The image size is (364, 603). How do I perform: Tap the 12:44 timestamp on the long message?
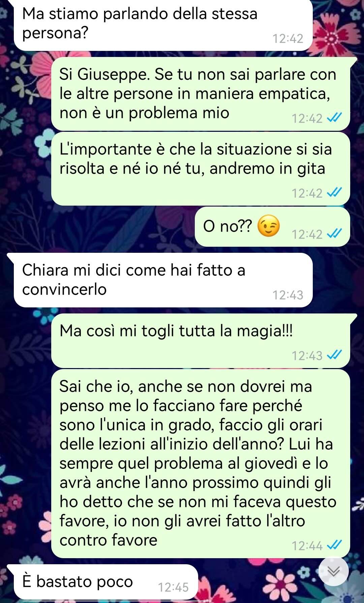[307, 545]
